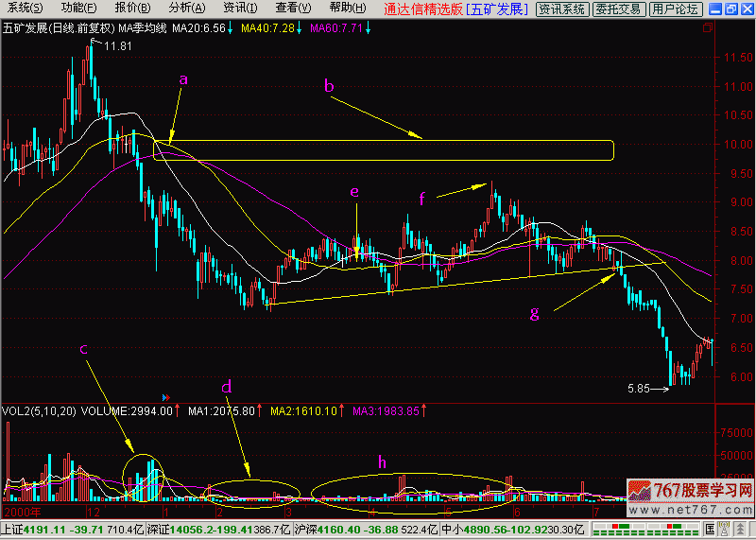The image size is (756, 540).
Task: Click the chart title 五矿发展(日线.前复权)
Action: click(59, 28)
